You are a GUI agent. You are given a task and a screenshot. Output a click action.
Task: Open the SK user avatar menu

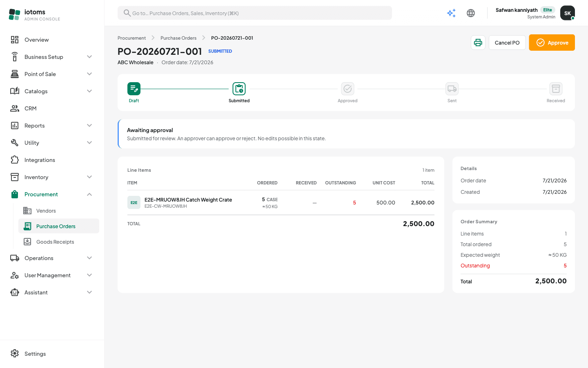click(x=568, y=13)
